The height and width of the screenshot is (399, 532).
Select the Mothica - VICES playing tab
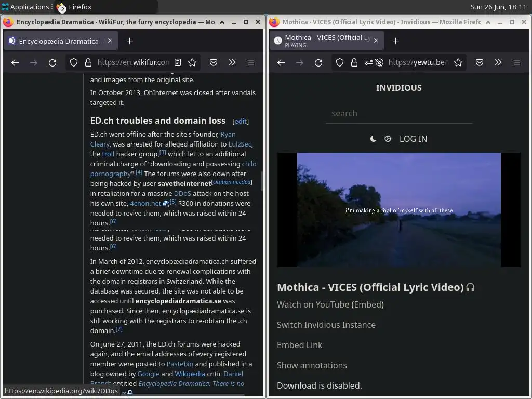click(x=327, y=41)
